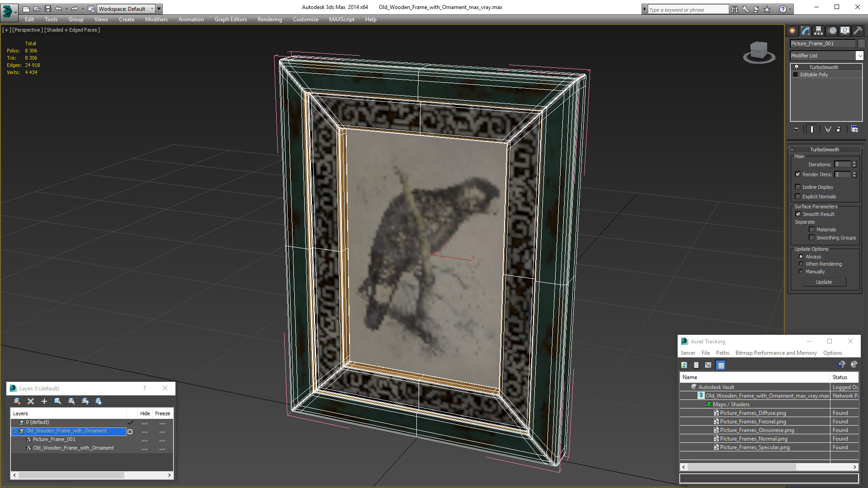
Task: Open the Hierarchy command panel tab
Action: (818, 31)
